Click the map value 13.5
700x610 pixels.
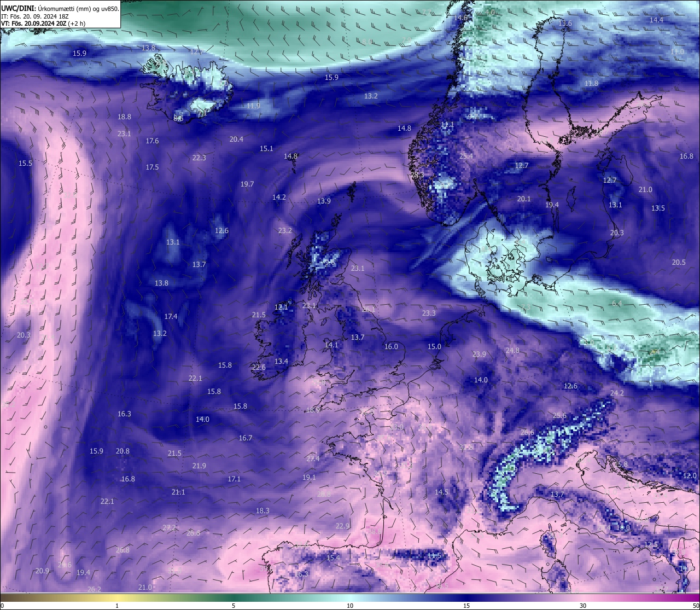(x=658, y=208)
